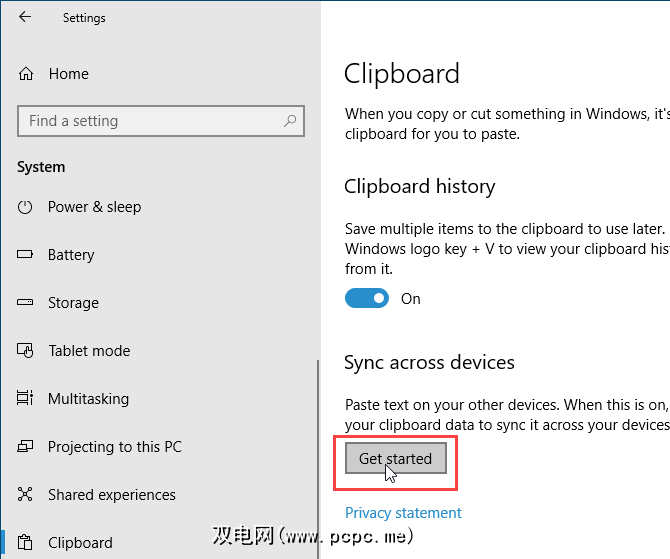Click the back arrow icon
Image resolution: width=670 pixels, height=559 pixels.
click(x=25, y=17)
